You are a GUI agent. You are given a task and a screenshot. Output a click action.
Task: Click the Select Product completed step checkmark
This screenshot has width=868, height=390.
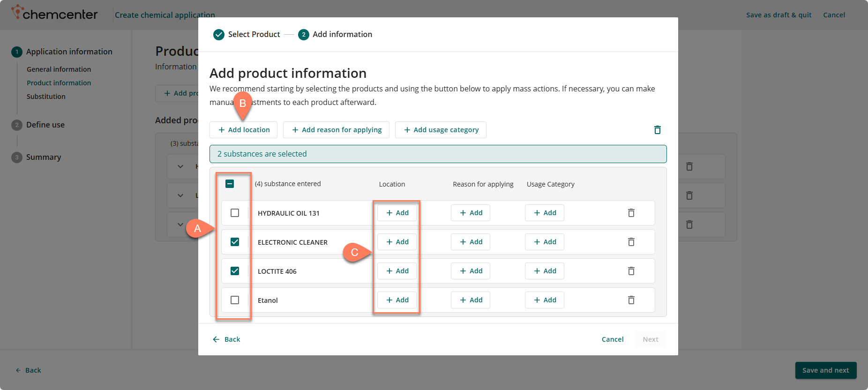(x=218, y=35)
